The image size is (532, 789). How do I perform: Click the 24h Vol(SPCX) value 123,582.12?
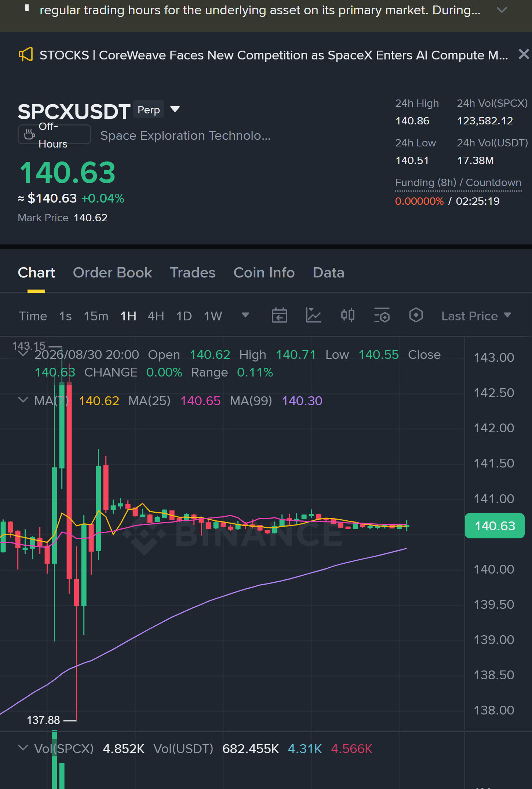coord(485,121)
